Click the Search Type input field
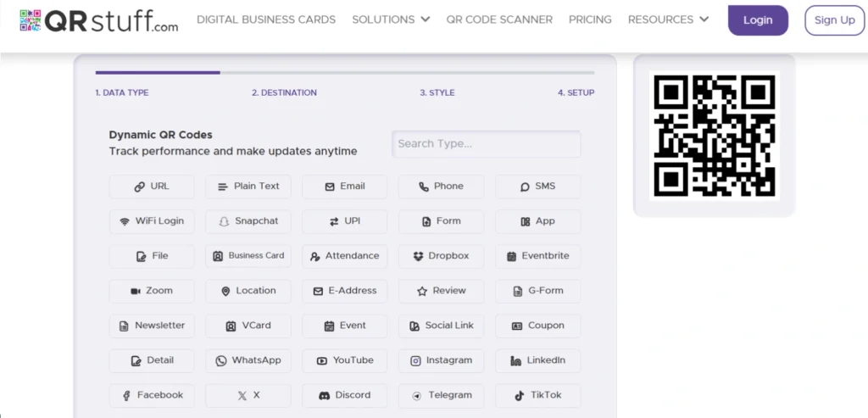This screenshot has height=418, width=868. (486, 144)
